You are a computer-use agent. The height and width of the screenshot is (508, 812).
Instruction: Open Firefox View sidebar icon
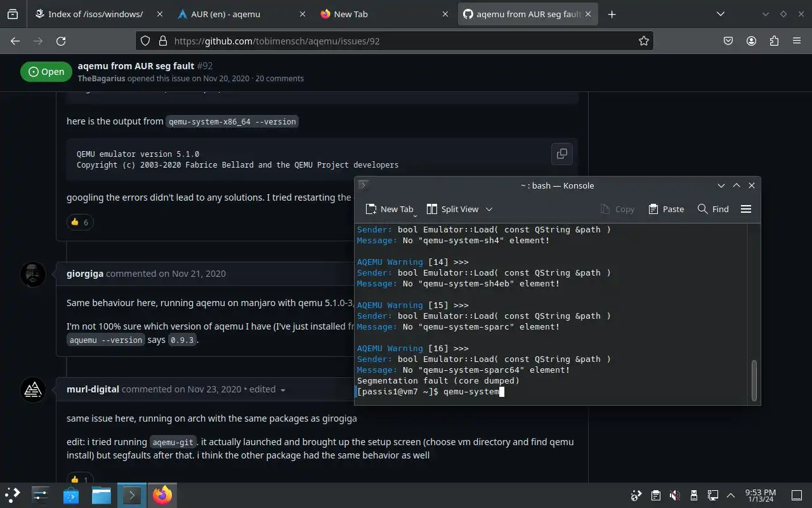13,14
